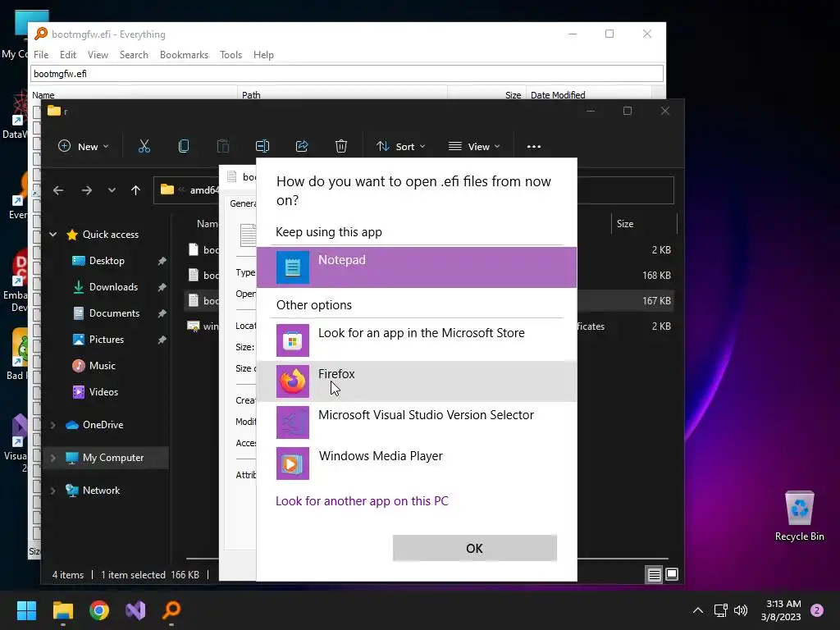The height and width of the screenshot is (630, 840).
Task: Open Pictures in Quick access
Action: click(x=107, y=339)
